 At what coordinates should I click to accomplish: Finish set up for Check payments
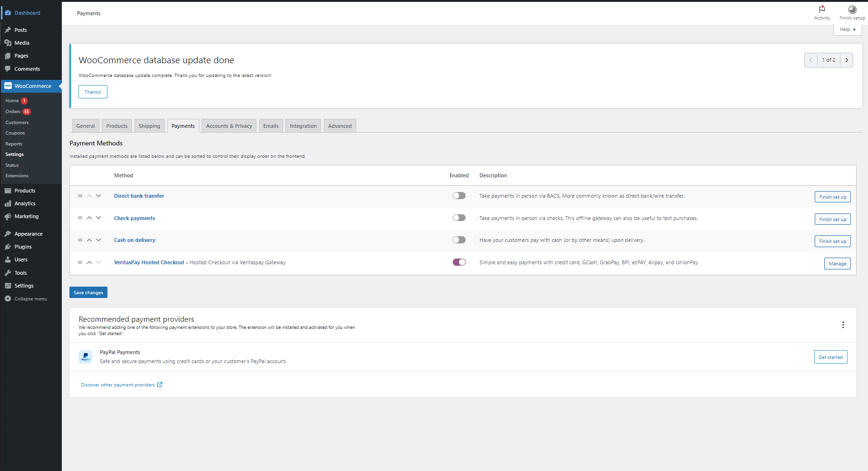click(832, 219)
